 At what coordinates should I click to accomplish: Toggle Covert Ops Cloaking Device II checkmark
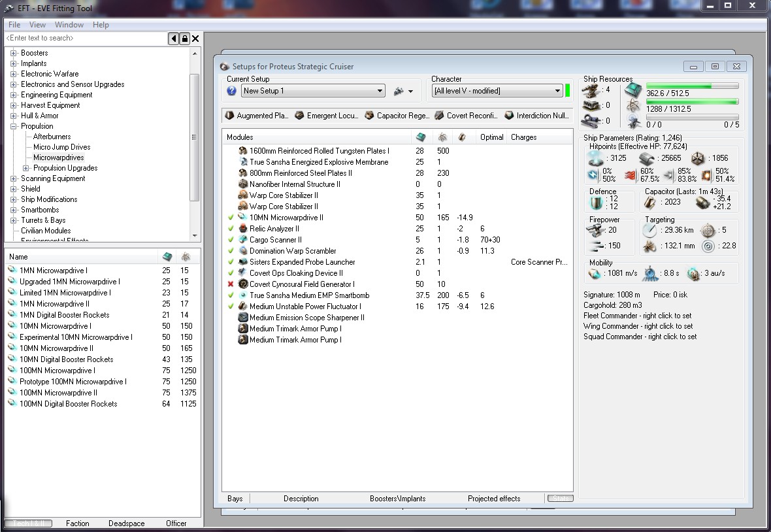tap(231, 273)
